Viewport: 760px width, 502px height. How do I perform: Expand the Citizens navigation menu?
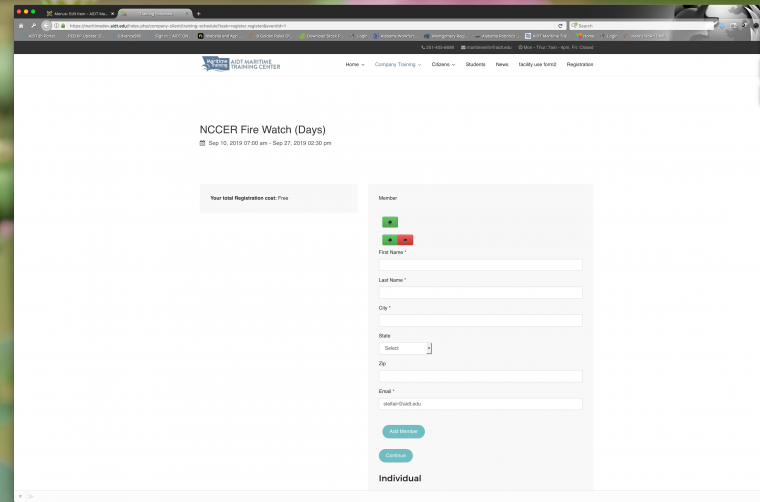pyautogui.click(x=443, y=64)
